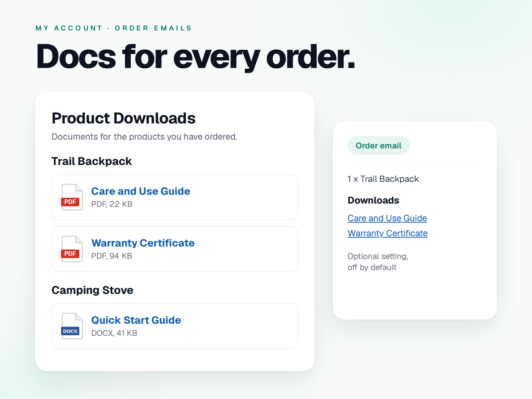
Task: Open Warranty Certificate in Product Downloads
Action: click(x=143, y=243)
